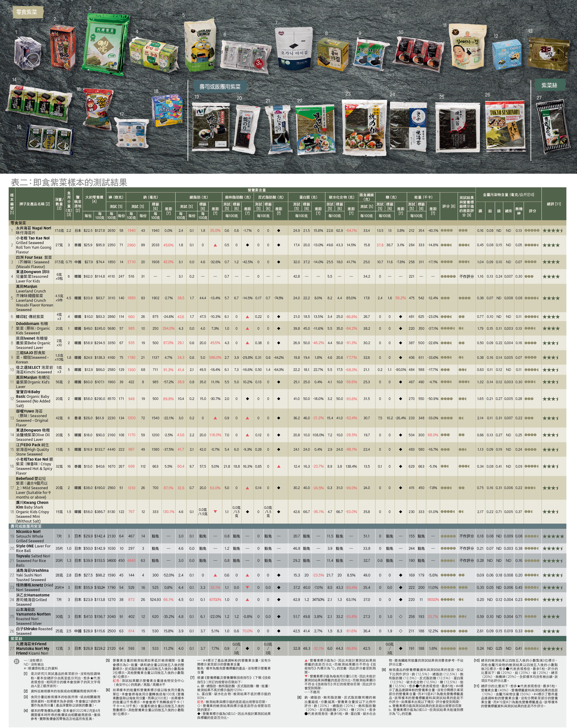
Task: Click the overall star rating for Shirako row 26
Action: coord(551,631)
